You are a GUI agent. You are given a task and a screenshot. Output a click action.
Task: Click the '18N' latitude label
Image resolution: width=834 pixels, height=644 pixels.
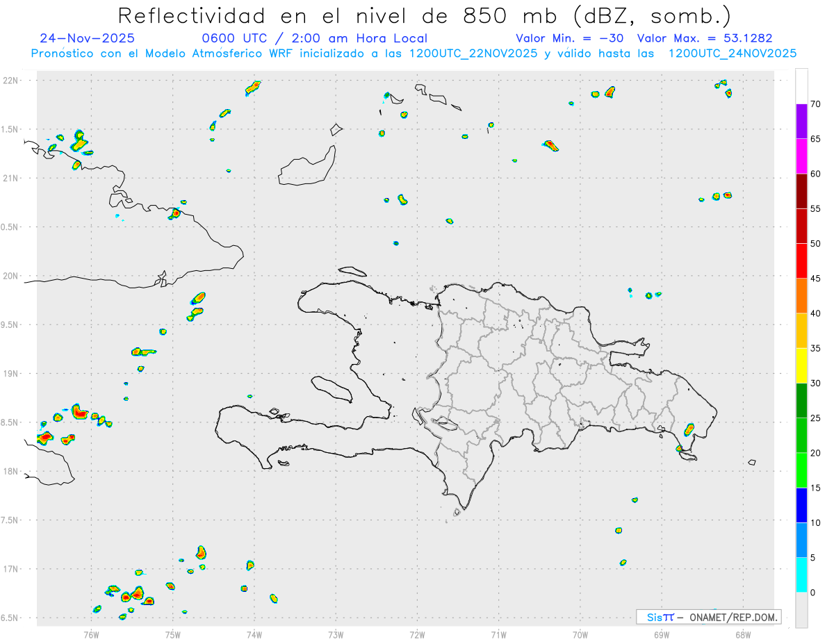[x=10, y=472]
